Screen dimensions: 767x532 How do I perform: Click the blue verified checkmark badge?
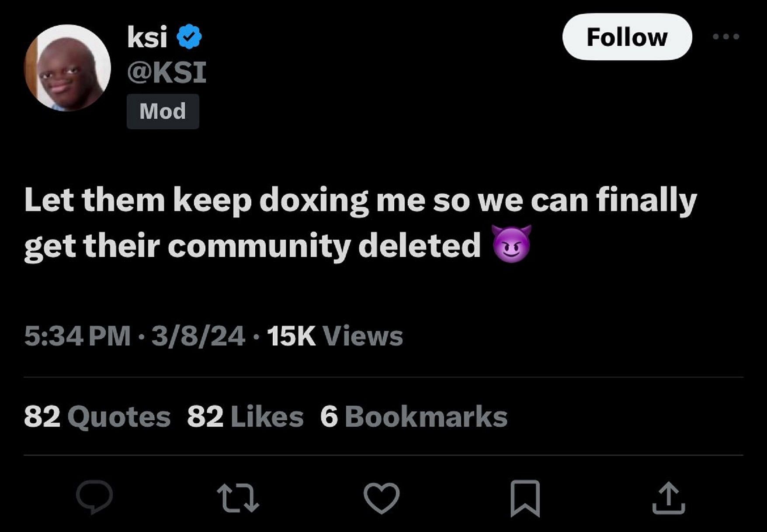(x=189, y=37)
